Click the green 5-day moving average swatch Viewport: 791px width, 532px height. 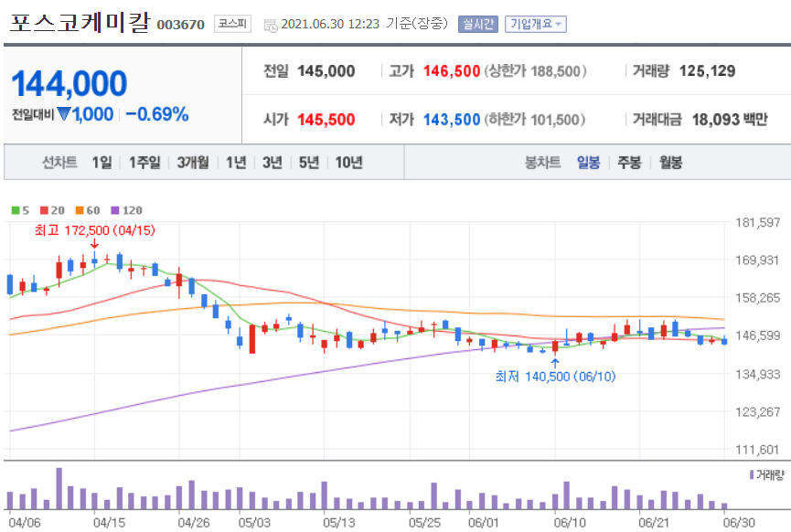[16, 210]
